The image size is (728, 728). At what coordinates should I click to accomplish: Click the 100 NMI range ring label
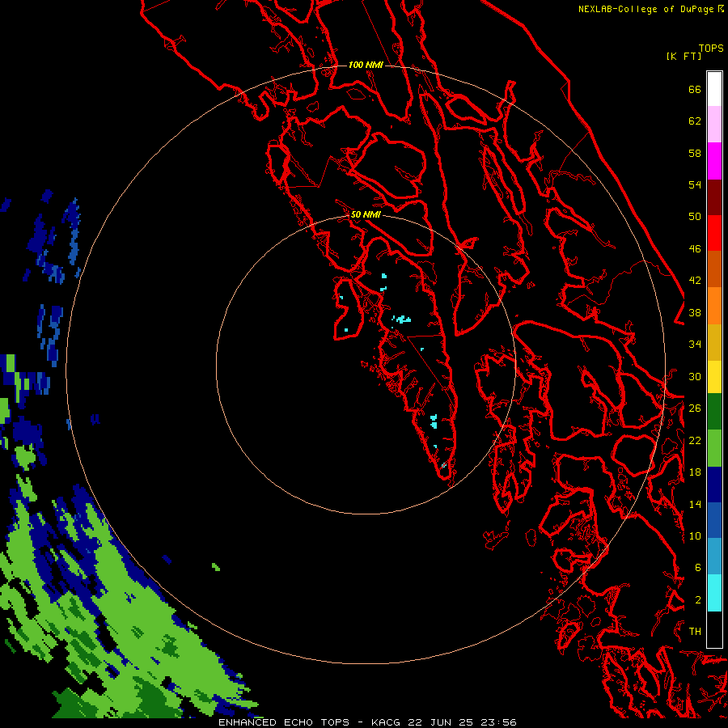tap(366, 65)
